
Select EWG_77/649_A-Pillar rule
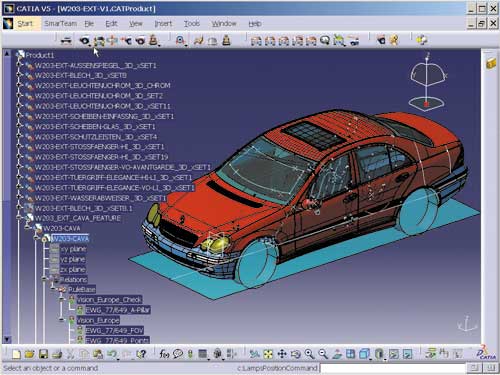point(117,310)
